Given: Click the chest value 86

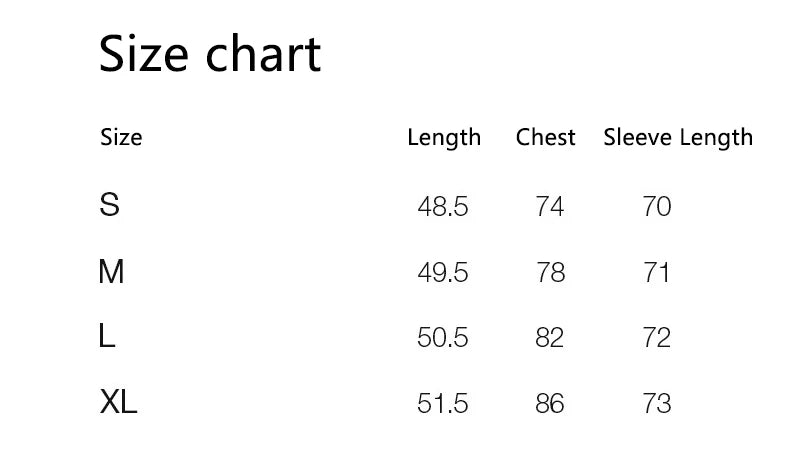Looking at the screenshot, I should tap(550, 404).
